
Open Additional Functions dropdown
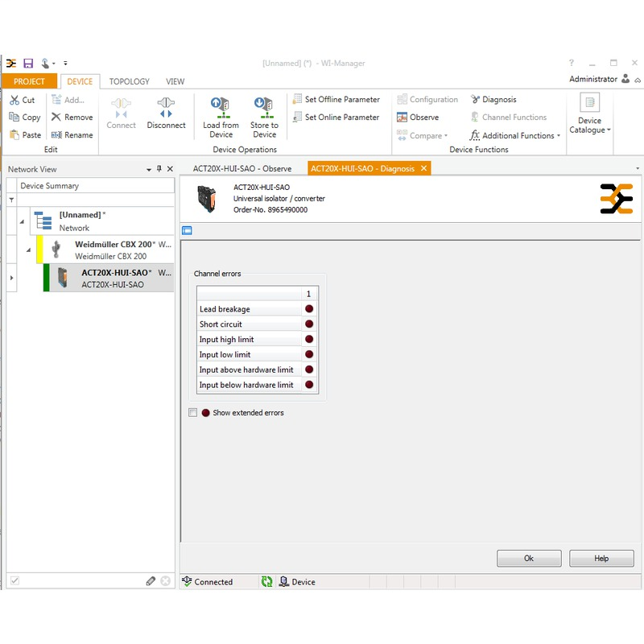click(515, 135)
